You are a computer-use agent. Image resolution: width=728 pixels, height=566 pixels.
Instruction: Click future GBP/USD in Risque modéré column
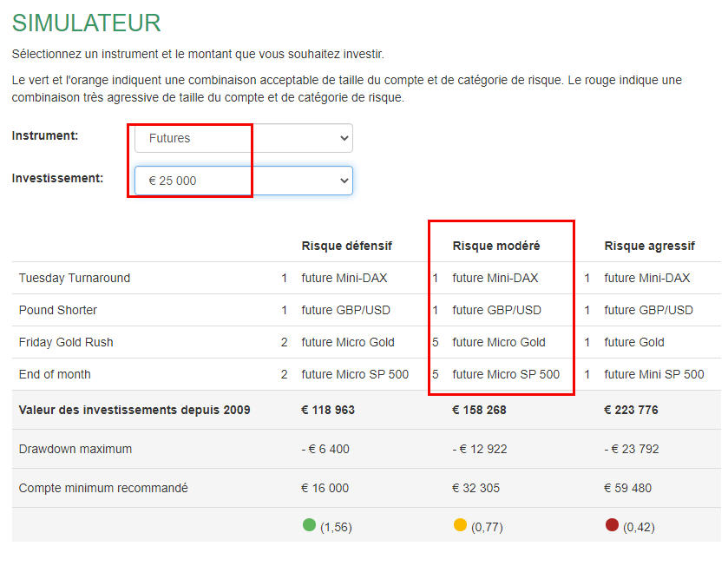click(x=497, y=310)
